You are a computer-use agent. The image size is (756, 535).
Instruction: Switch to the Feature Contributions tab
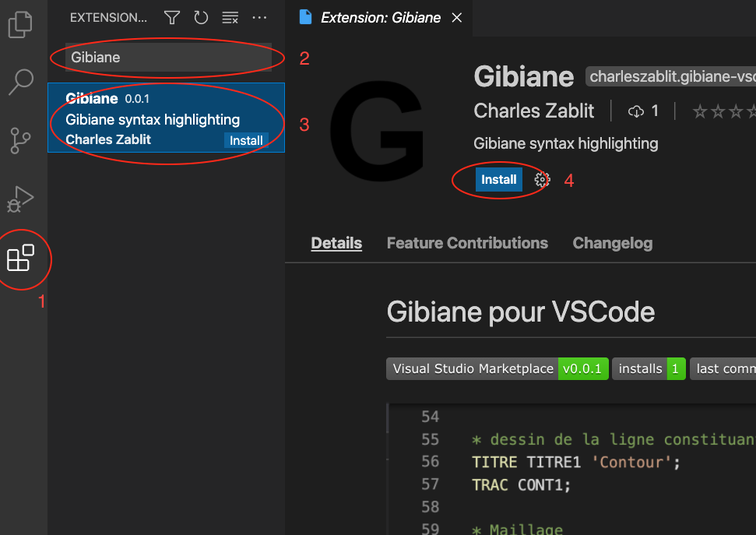coord(467,243)
